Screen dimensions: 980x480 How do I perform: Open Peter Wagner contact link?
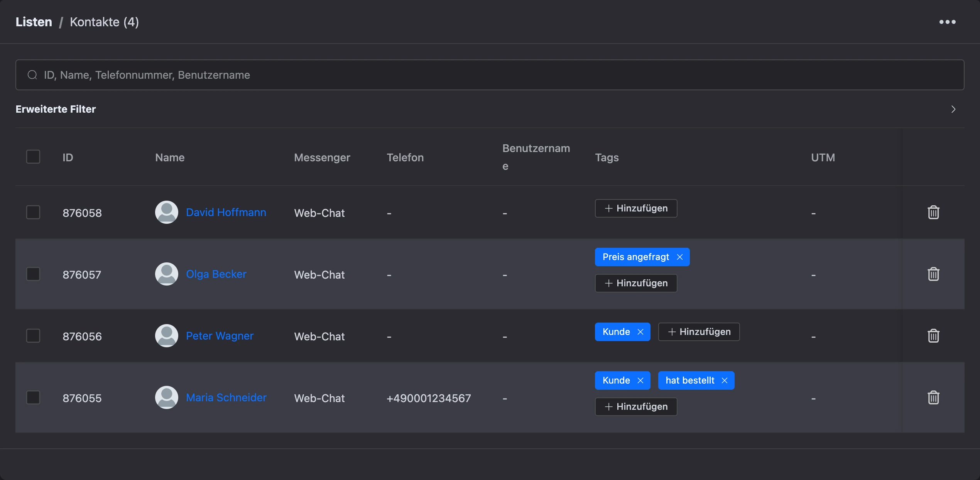(x=220, y=336)
